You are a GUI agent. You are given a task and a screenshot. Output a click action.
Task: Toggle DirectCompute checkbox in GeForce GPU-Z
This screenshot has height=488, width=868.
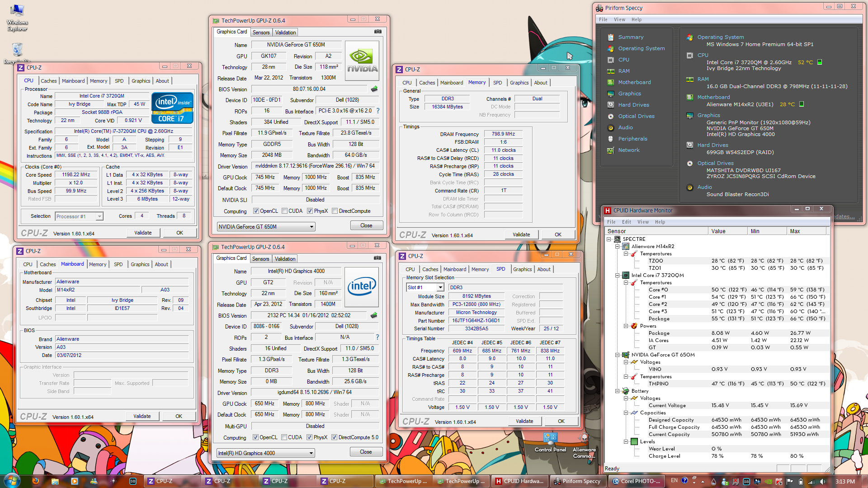pyautogui.click(x=335, y=211)
